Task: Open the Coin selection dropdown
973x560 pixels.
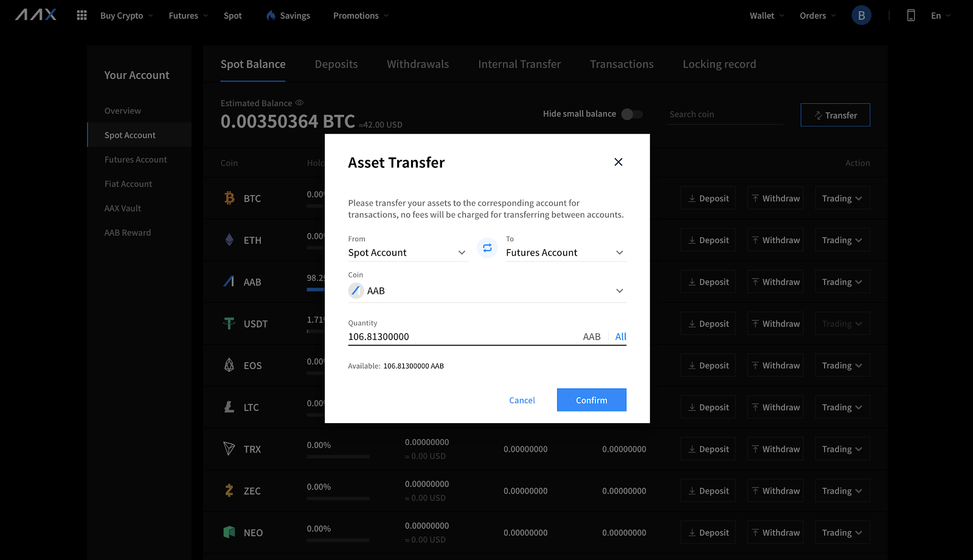Action: click(x=487, y=291)
